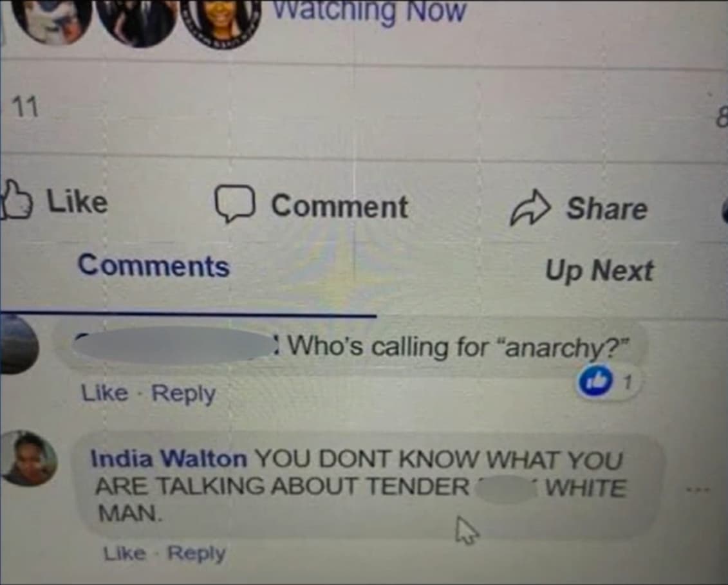This screenshot has height=585, width=728.
Task: Click the Share arrow icon
Action: click(x=530, y=207)
